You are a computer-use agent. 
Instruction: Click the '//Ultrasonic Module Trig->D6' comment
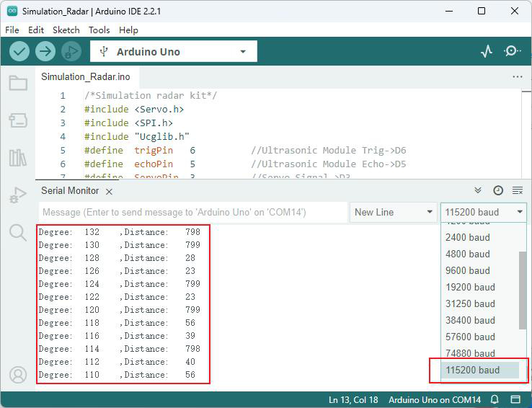(329, 150)
